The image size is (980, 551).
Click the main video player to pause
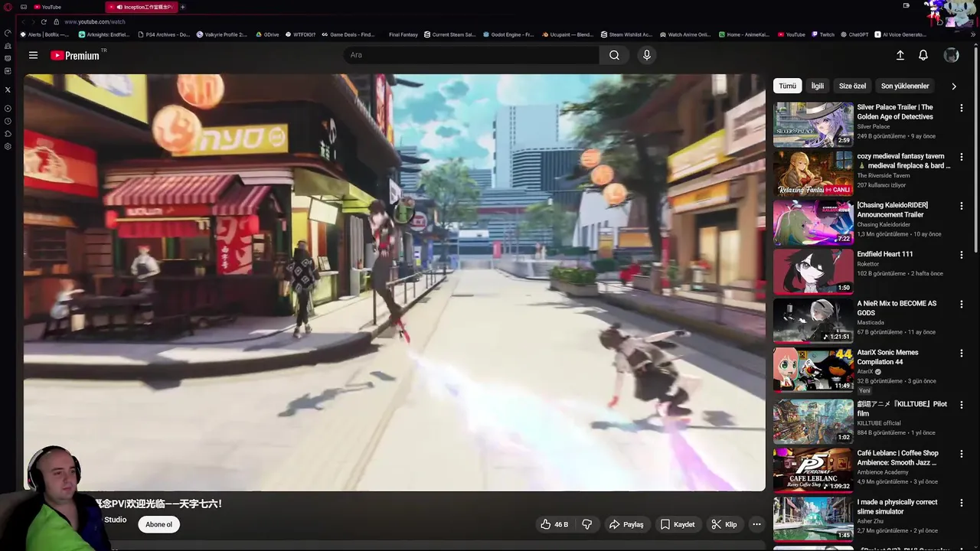click(x=394, y=282)
